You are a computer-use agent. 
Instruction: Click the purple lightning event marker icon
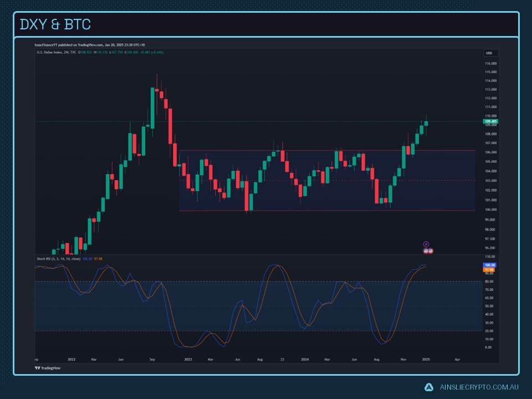(x=426, y=244)
